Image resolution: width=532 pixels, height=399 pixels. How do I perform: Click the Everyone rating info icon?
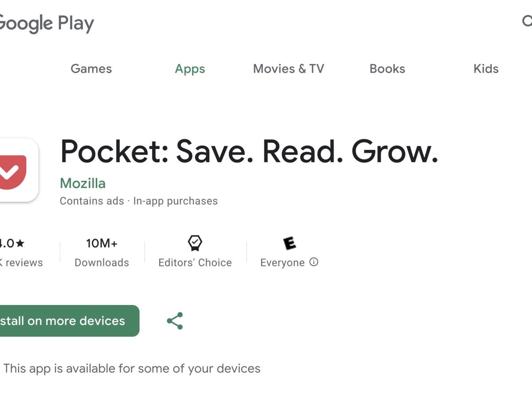pos(314,262)
